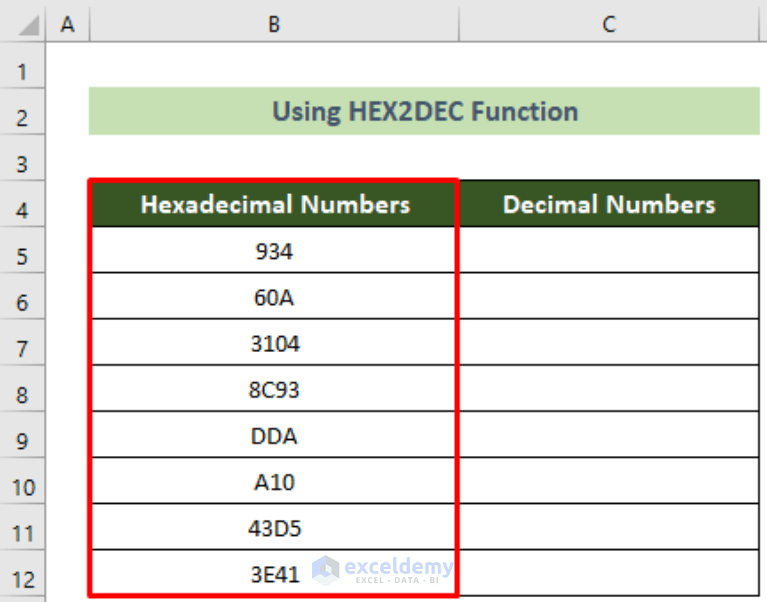The image size is (767, 602).
Task: Select the cell containing 8C93
Action: (274, 388)
